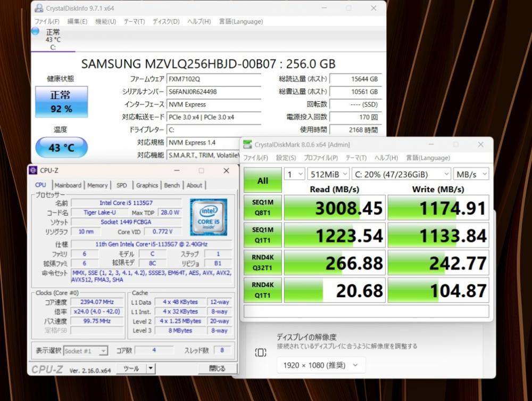This screenshot has width=532, height=401.
Task: Click the SEQ1M Q8T1 write result 1174.91
Action: pos(438,208)
